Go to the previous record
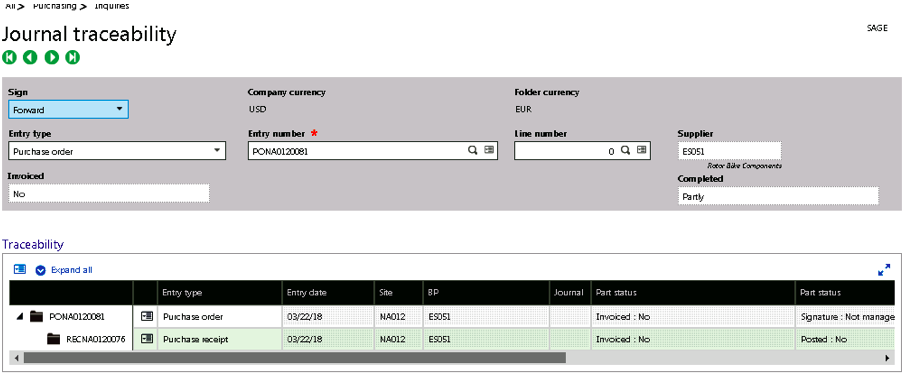Screen dimensions: 907x378 coord(30,57)
